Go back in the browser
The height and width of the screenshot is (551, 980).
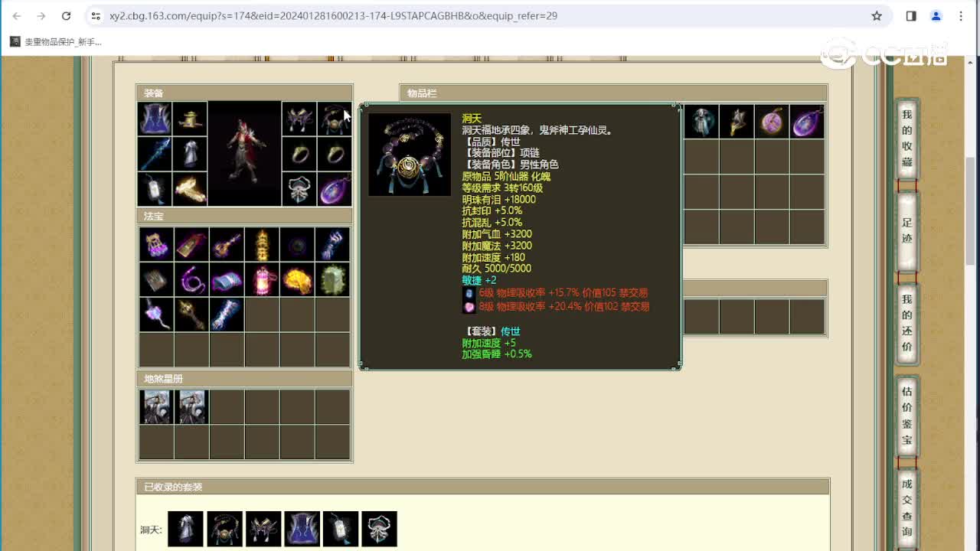point(17,16)
